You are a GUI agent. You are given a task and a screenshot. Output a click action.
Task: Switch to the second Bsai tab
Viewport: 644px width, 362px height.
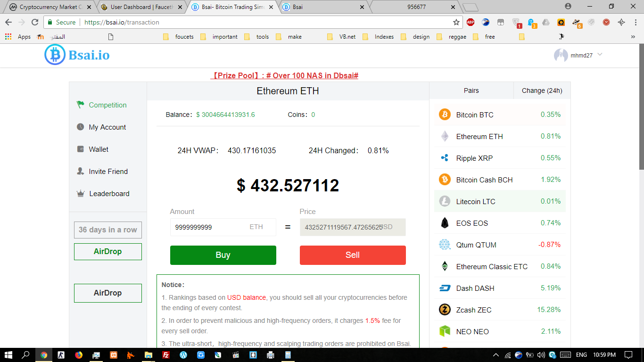click(324, 7)
